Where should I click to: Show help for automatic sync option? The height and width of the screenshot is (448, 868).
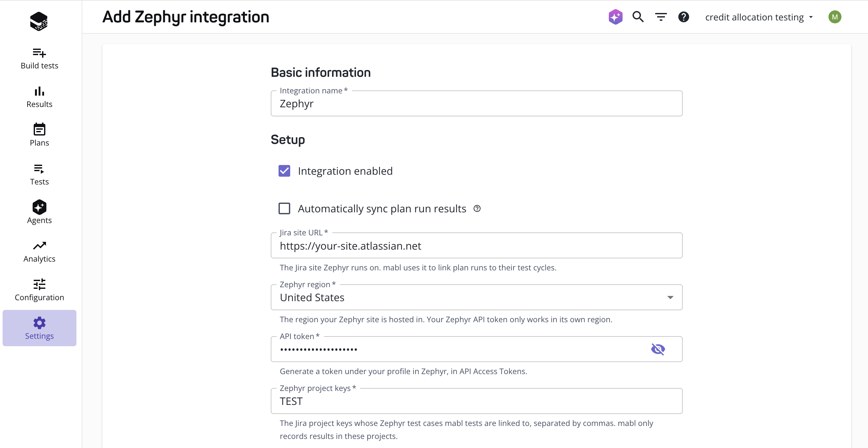pos(477,208)
